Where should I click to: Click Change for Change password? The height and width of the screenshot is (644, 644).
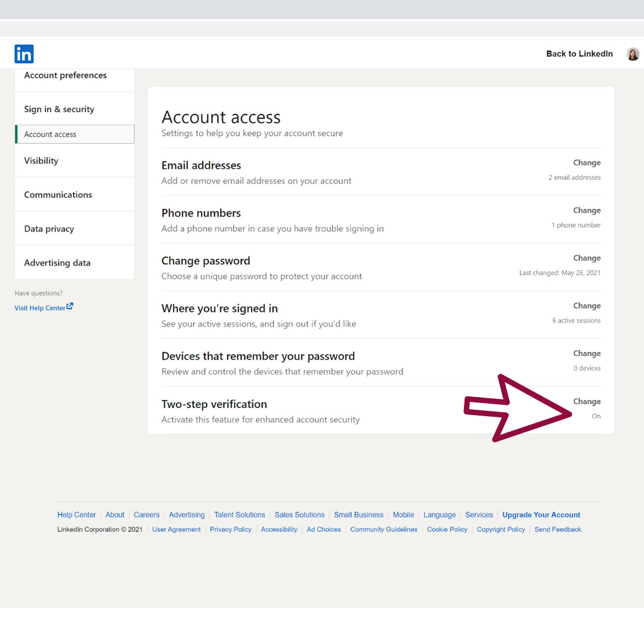click(587, 258)
